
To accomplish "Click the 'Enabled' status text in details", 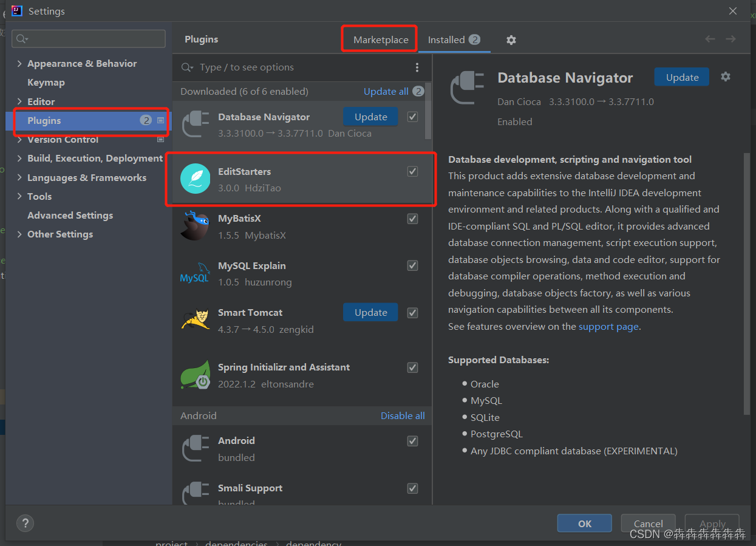I will point(514,121).
